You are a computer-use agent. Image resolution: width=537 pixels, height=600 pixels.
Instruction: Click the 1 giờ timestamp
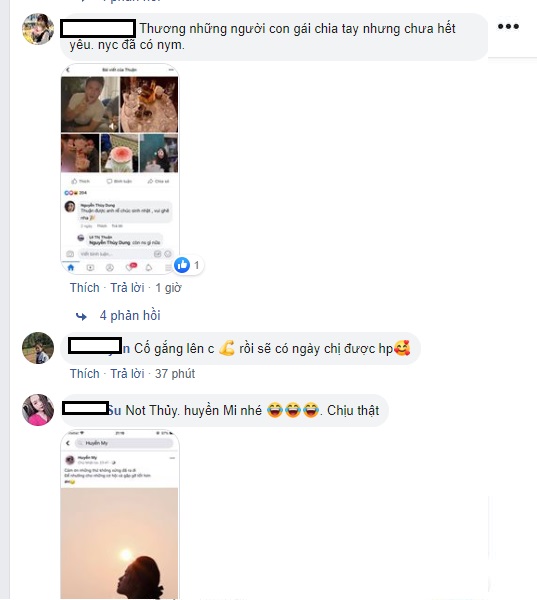[x=168, y=288]
